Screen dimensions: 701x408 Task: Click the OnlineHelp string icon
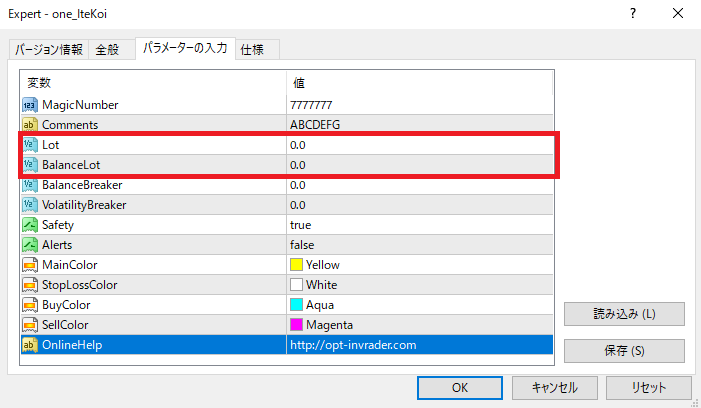tap(29, 345)
